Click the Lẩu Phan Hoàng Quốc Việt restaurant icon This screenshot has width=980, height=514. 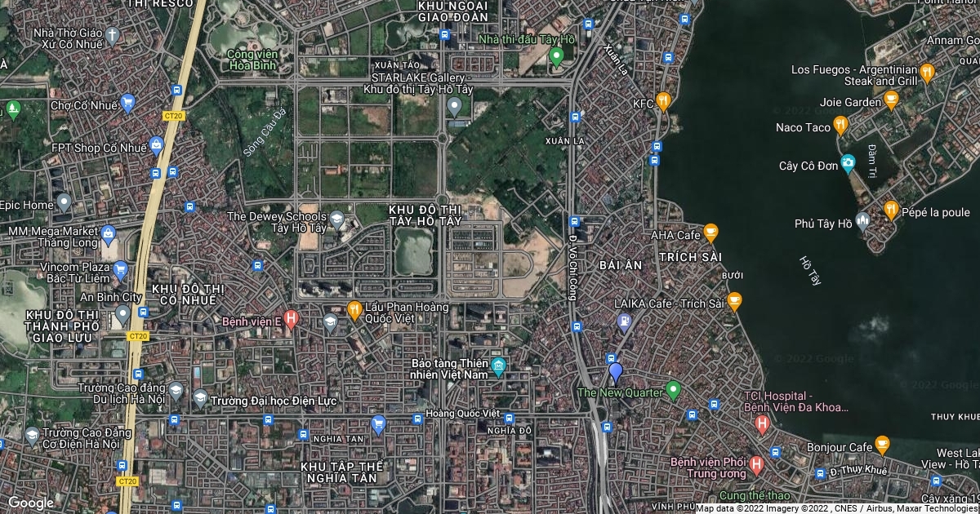(x=354, y=309)
